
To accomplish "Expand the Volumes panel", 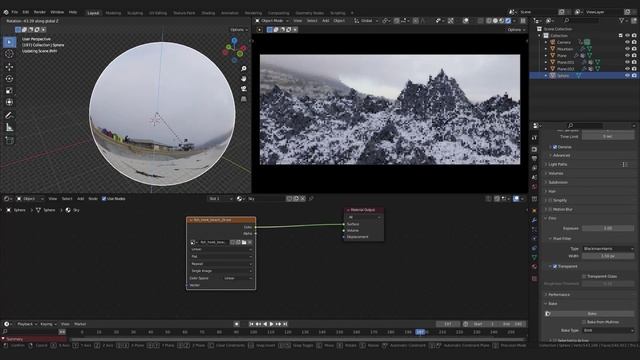I will click(556, 173).
